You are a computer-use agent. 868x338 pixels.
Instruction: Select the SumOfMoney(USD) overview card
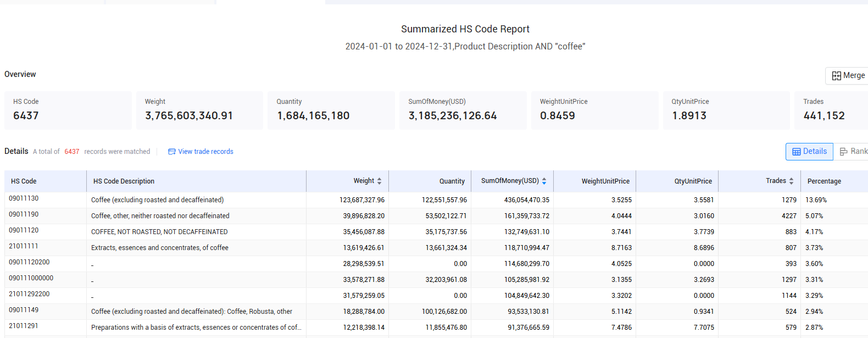point(463,110)
